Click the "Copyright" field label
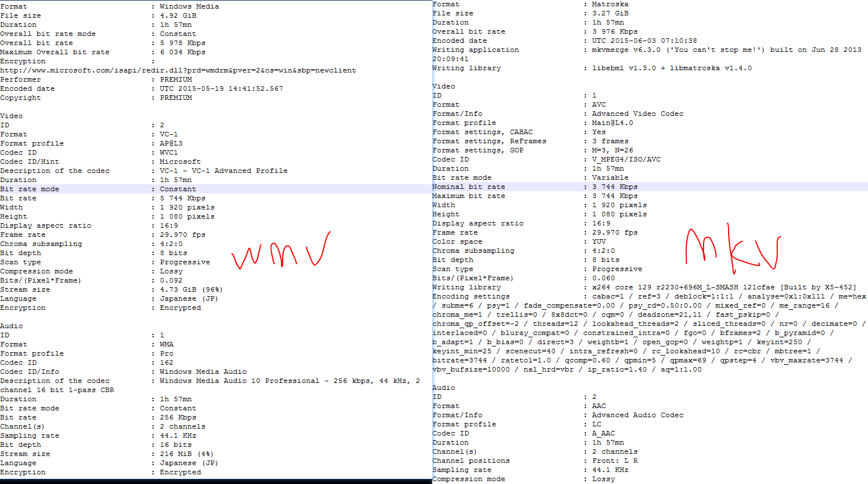 click(21, 98)
